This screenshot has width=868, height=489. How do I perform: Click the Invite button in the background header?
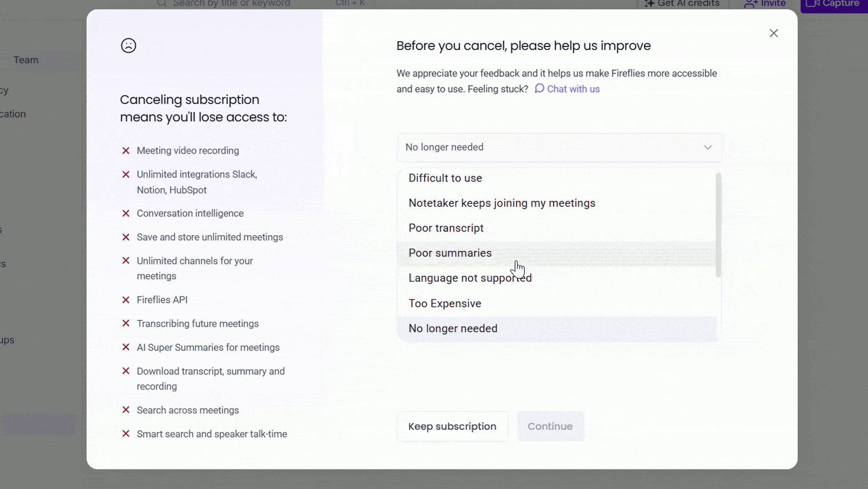(764, 4)
